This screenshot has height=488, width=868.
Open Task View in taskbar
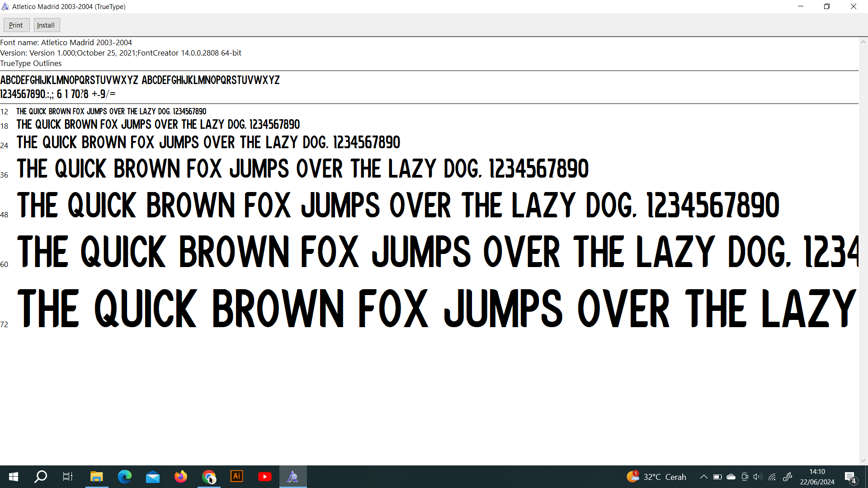point(68,477)
